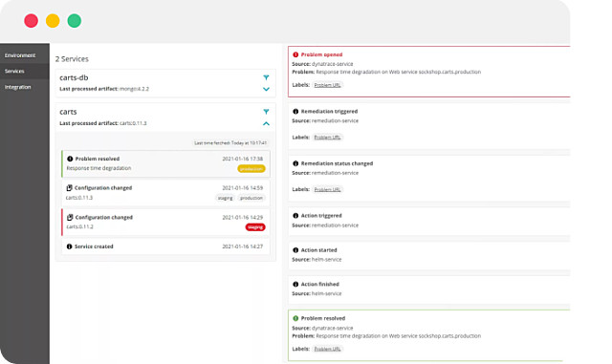Click 'Last processed artifact: carts:0.11.3' text

click(103, 123)
